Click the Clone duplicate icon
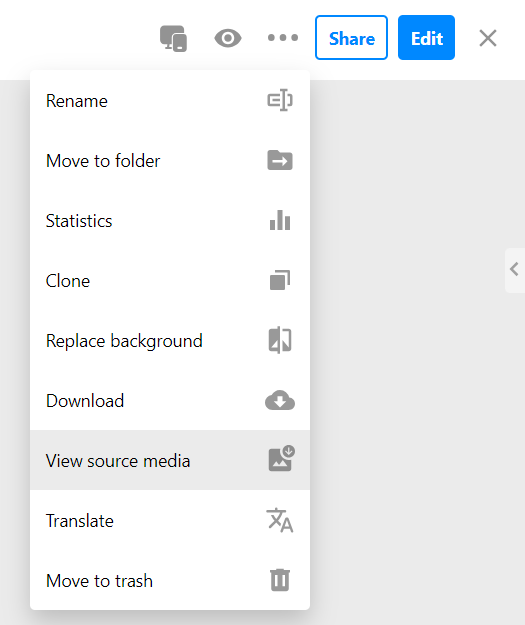Viewport: 525px width, 625px height. click(280, 280)
